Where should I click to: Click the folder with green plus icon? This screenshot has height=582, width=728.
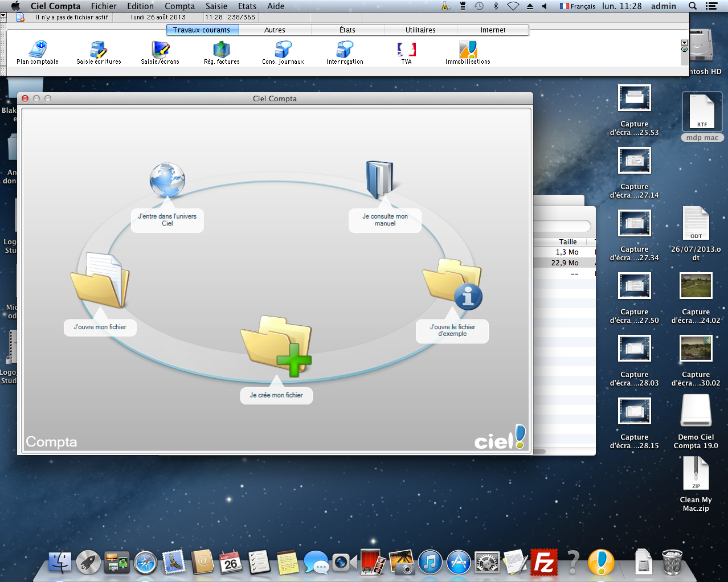tap(277, 346)
